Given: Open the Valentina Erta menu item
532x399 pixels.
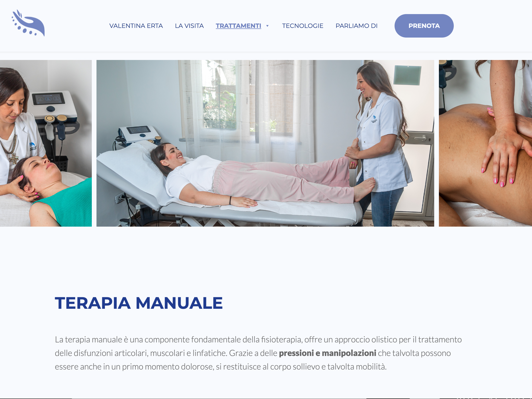Looking at the screenshot, I should coord(136,26).
